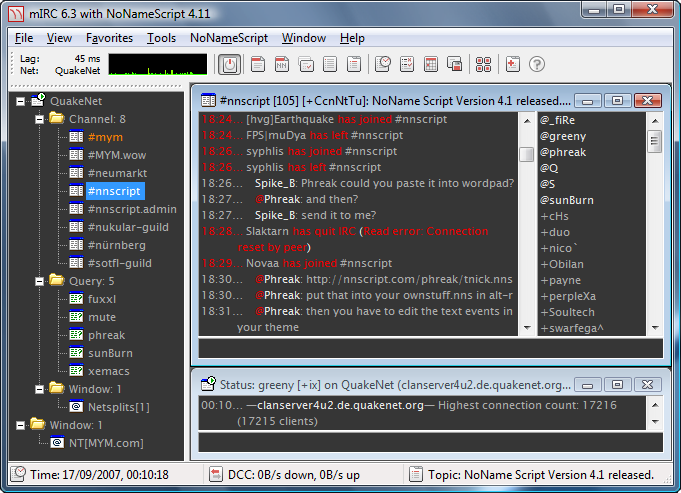
Task: Select the #MYM.wow channel
Action: pos(117,155)
